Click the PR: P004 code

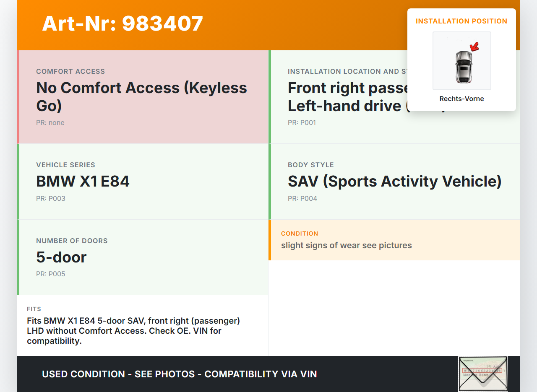point(302,199)
